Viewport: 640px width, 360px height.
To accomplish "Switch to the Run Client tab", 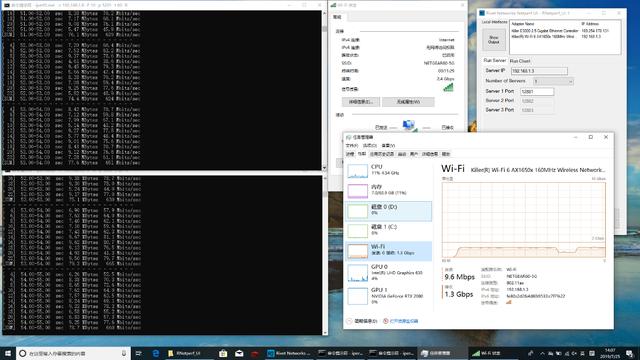I will (520, 61).
